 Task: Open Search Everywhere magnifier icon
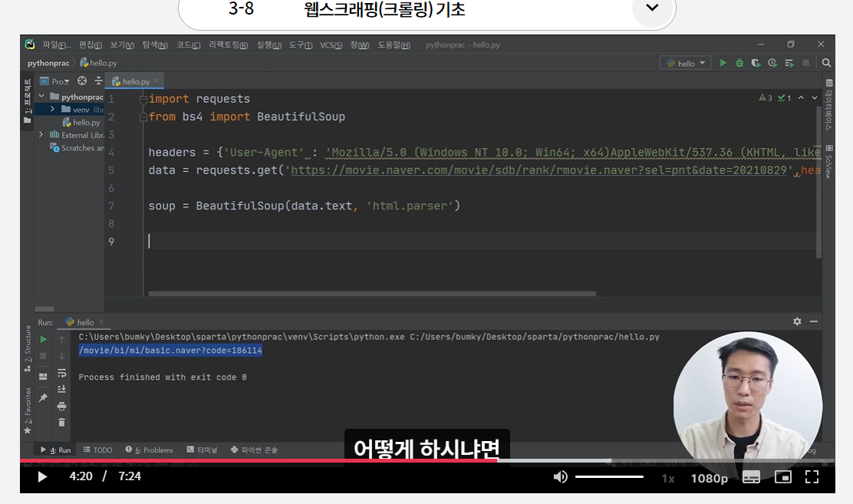coord(826,63)
